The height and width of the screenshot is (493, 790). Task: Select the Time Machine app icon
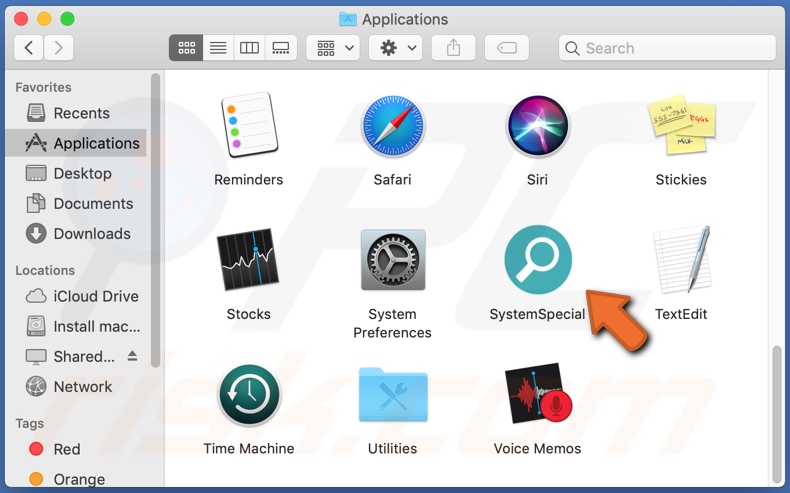click(x=249, y=395)
